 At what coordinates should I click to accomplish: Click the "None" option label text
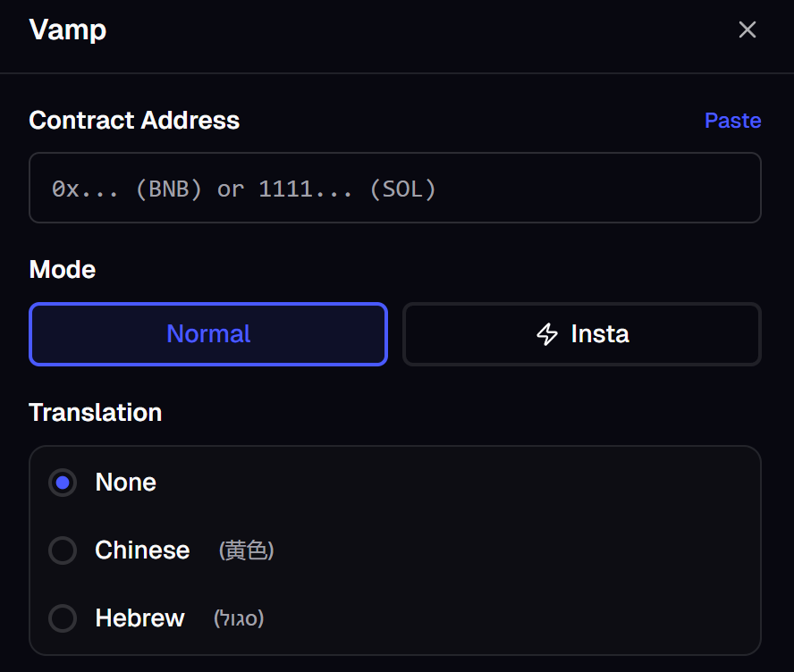125,483
